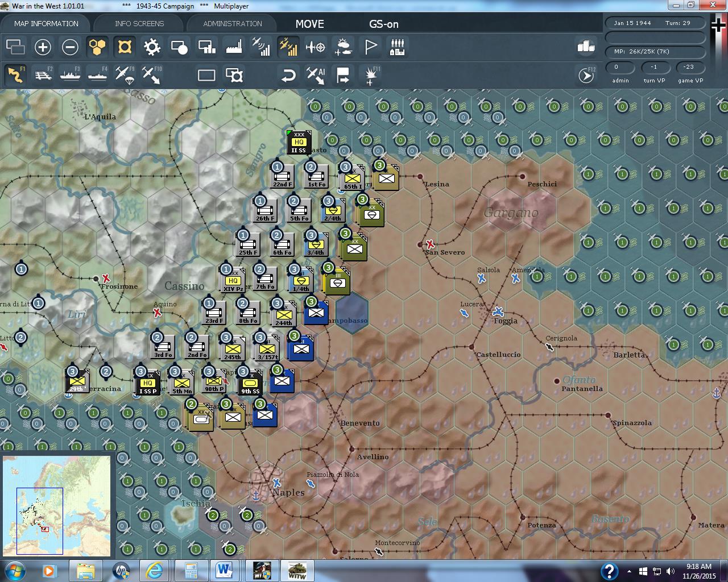Open the ADMINISTRATION tab
The image size is (728, 582).
pos(233,23)
